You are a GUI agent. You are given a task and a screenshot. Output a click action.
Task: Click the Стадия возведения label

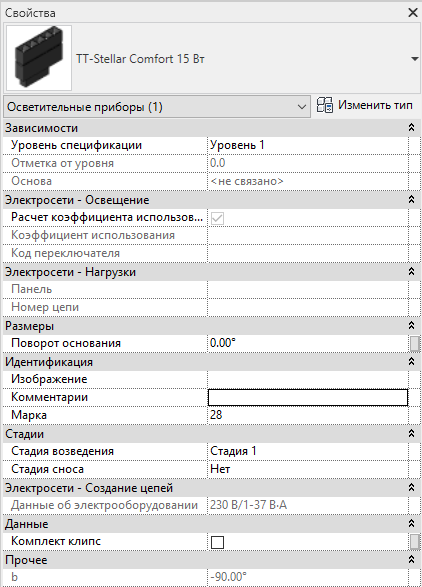coord(63,451)
